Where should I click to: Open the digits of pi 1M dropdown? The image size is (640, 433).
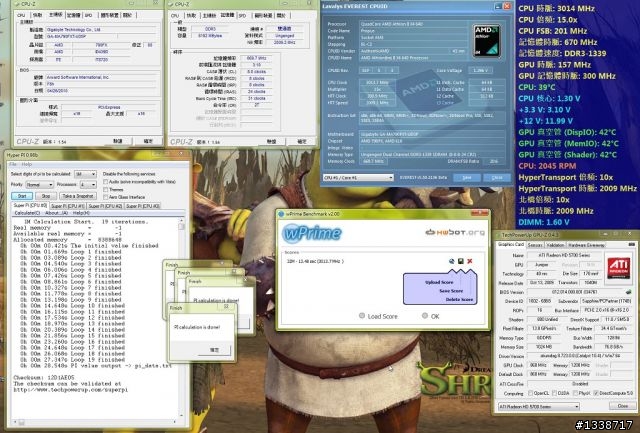85,174
